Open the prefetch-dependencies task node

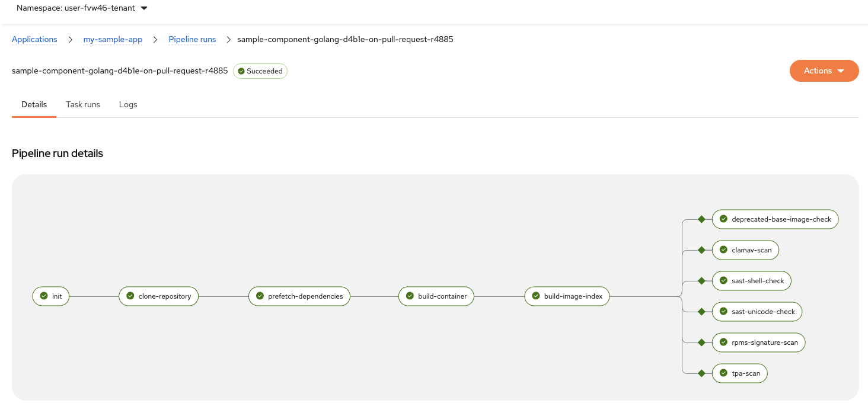[299, 296]
